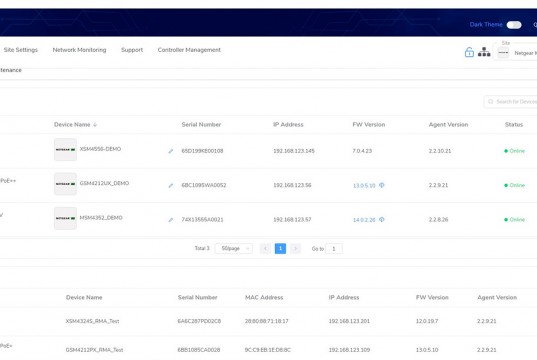Select FW version 7.0.4.23

tap(362, 151)
